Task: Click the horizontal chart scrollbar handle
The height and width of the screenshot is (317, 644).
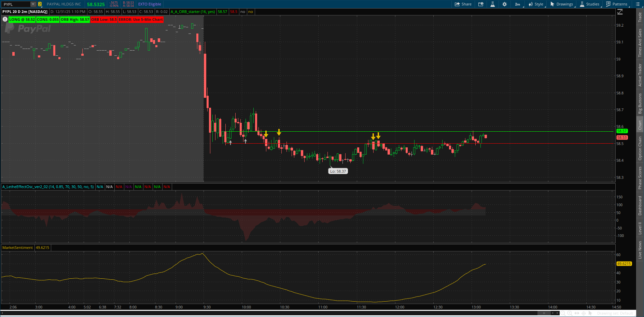Action: click(544, 313)
